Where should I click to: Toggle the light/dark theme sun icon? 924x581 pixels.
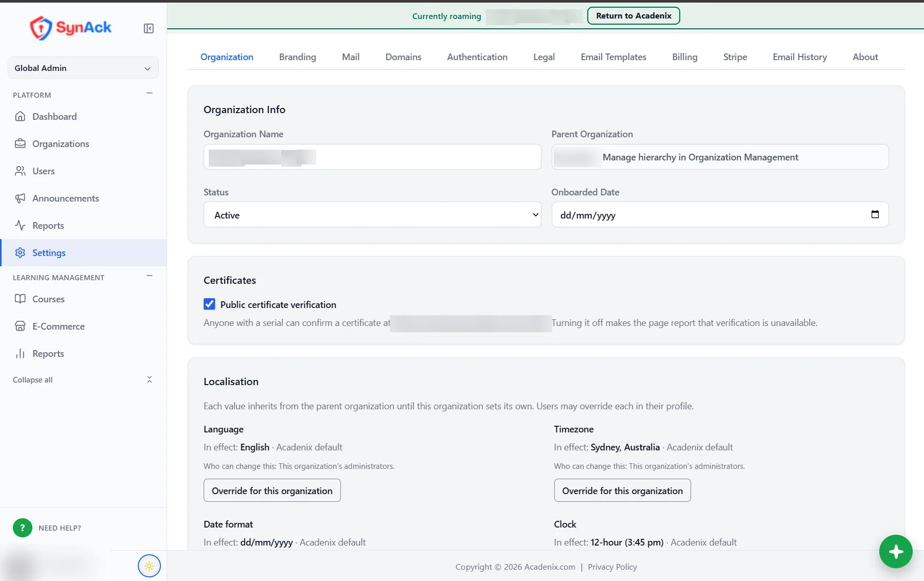(x=149, y=566)
